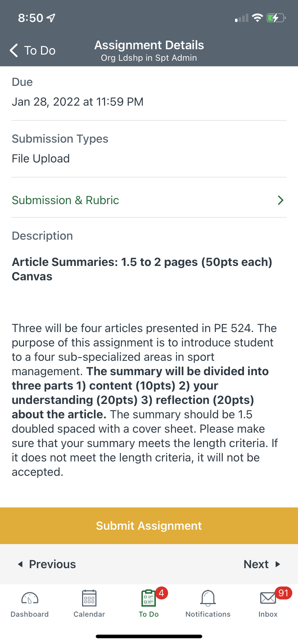Open the Notifications bell icon
The width and height of the screenshot is (298, 644).
tap(208, 598)
